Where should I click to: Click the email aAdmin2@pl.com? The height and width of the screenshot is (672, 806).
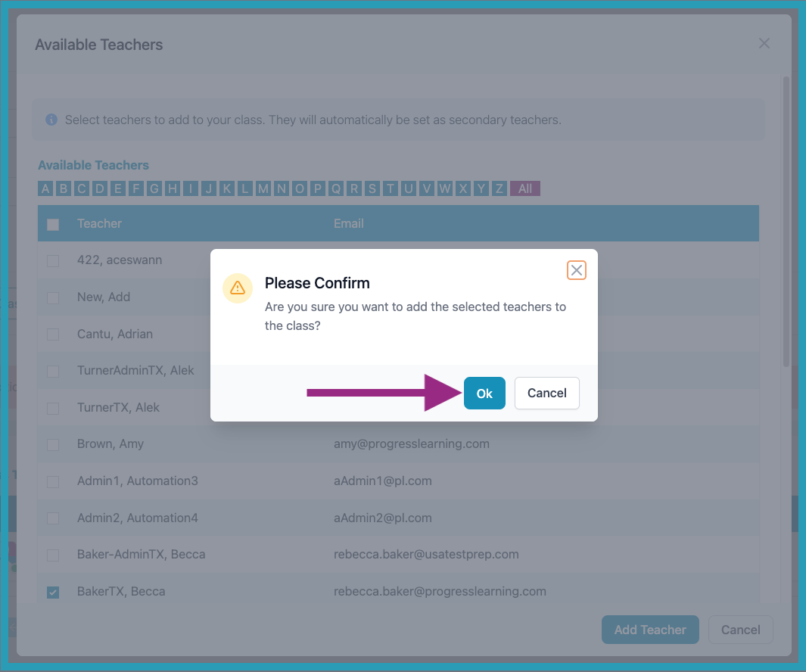point(383,518)
